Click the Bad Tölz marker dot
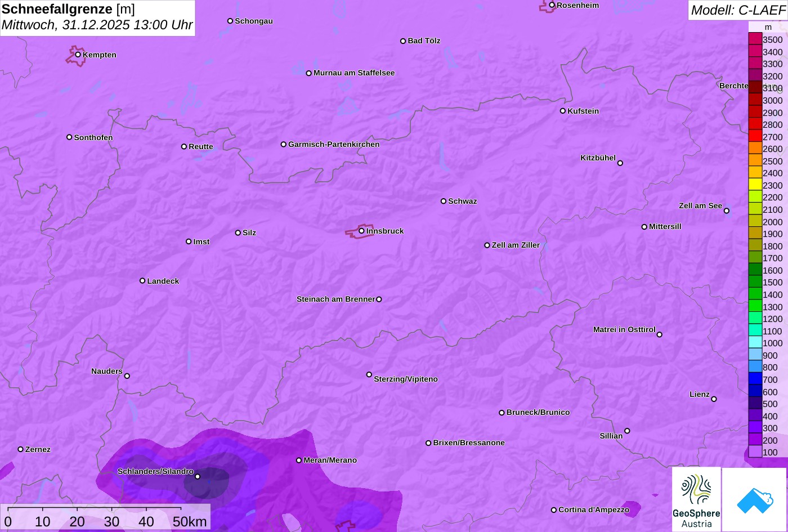 (403, 41)
